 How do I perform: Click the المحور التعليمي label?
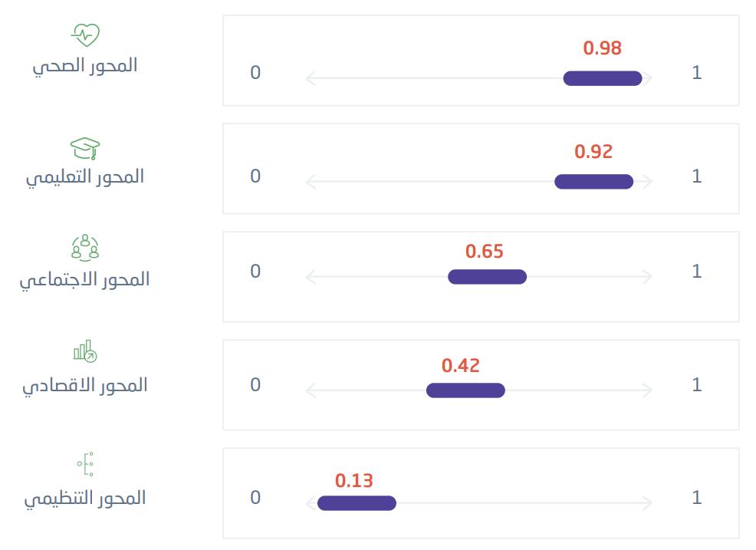[x=85, y=177]
